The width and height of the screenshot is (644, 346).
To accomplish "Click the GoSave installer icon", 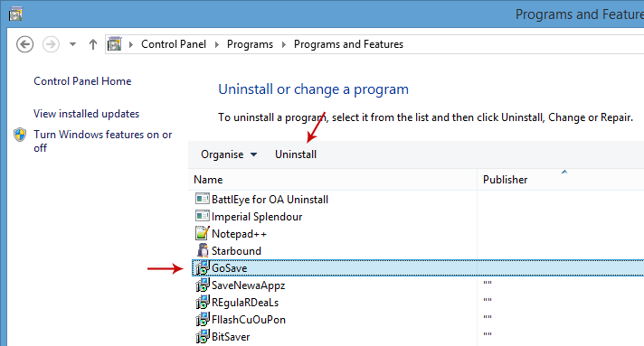I will tap(202, 268).
